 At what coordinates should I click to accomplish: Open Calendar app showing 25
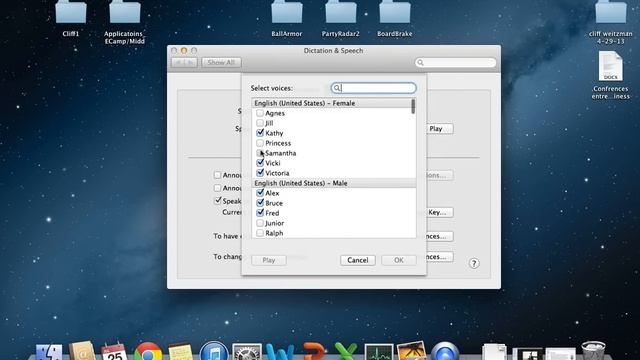(114, 351)
